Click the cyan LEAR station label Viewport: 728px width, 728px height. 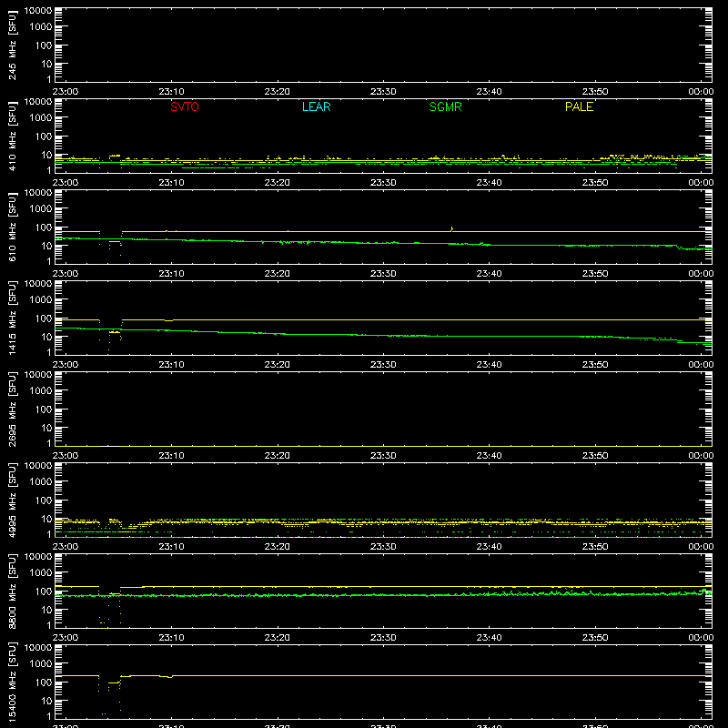[x=316, y=106]
